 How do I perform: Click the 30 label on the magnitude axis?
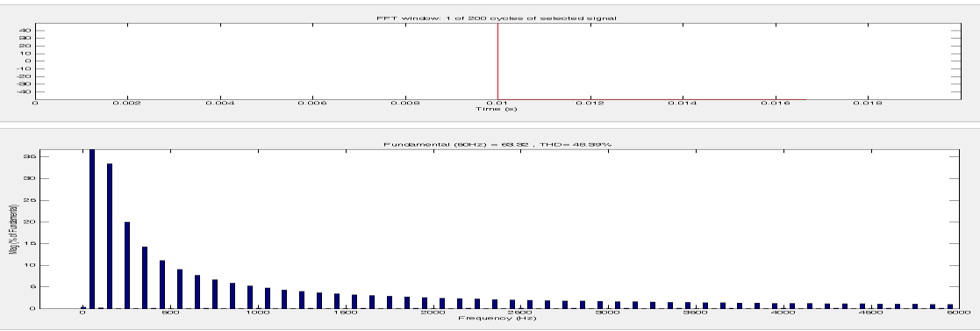pos(28,178)
